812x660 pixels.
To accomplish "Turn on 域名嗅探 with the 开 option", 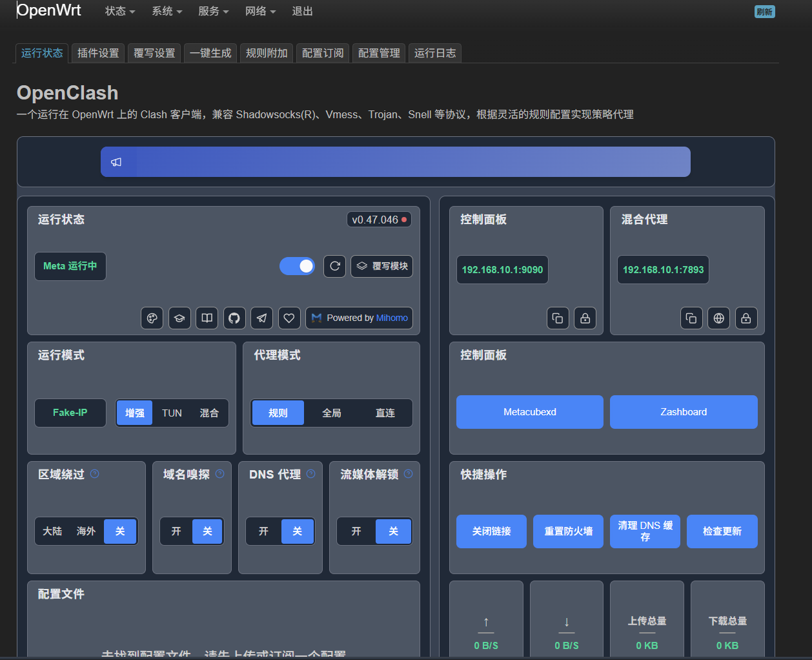I will tap(176, 531).
